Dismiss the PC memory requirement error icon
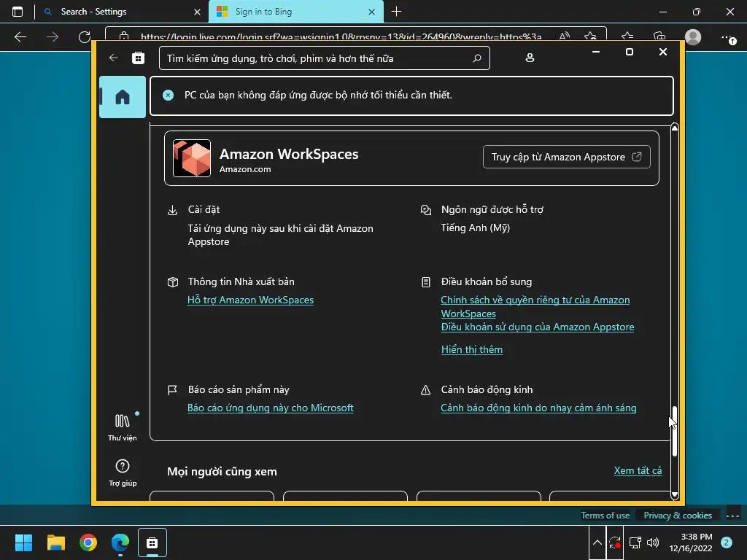The width and height of the screenshot is (747, 560). [x=169, y=96]
